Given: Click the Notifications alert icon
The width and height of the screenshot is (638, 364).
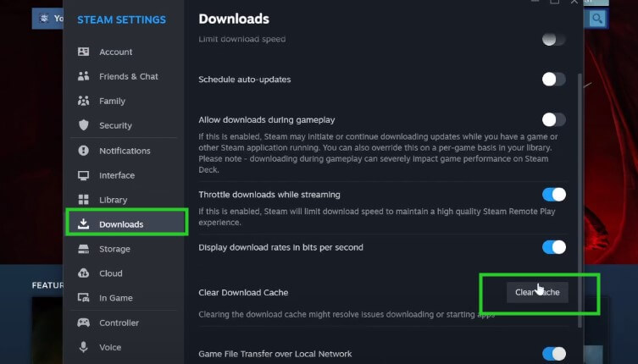Looking at the screenshot, I should [x=83, y=151].
